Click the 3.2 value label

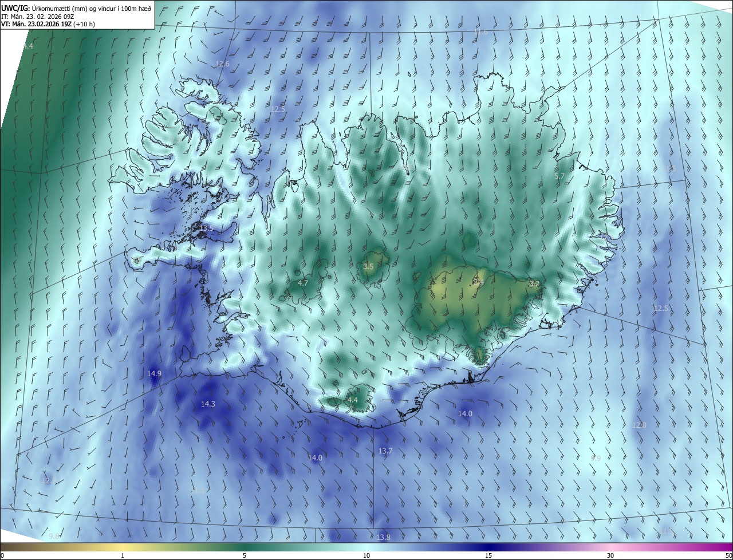tap(535, 283)
